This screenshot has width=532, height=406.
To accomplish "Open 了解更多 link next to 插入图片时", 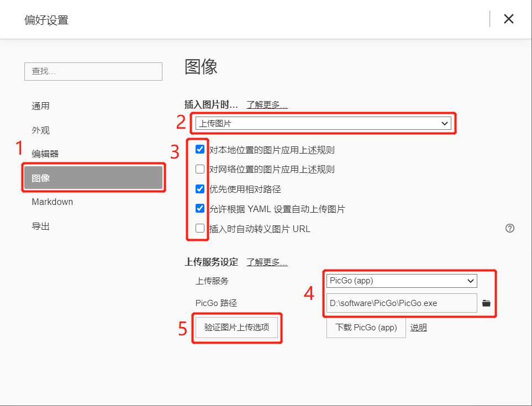I will (267, 105).
